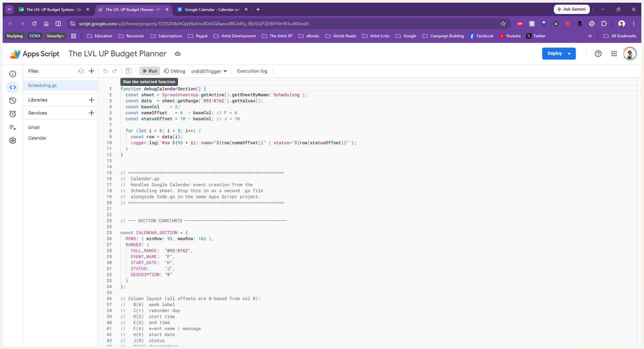This screenshot has height=349, width=644.
Task: Sort files alphabetically with AZ icon
Action: pyautogui.click(x=81, y=71)
